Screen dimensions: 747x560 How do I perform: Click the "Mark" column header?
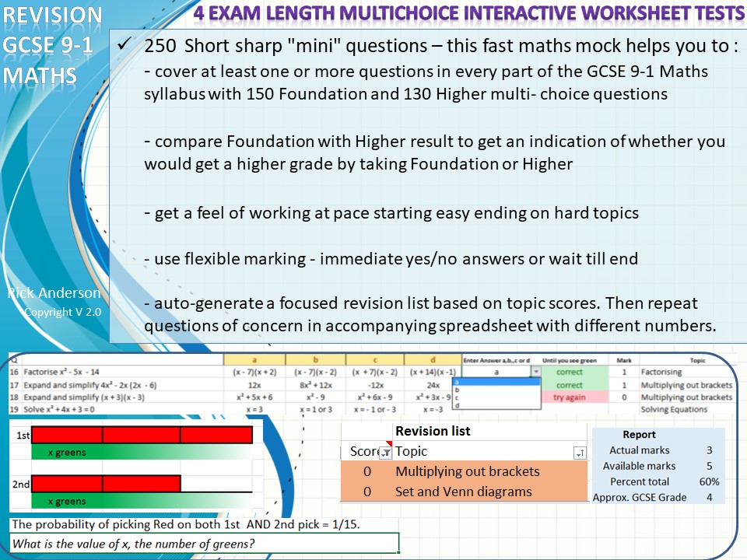624,360
